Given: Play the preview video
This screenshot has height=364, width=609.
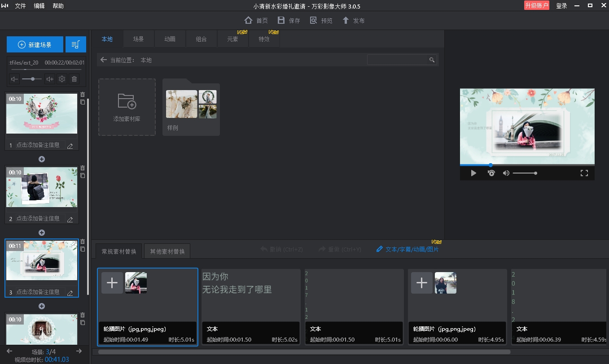Looking at the screenshot, I should click(x=473, y=173).
